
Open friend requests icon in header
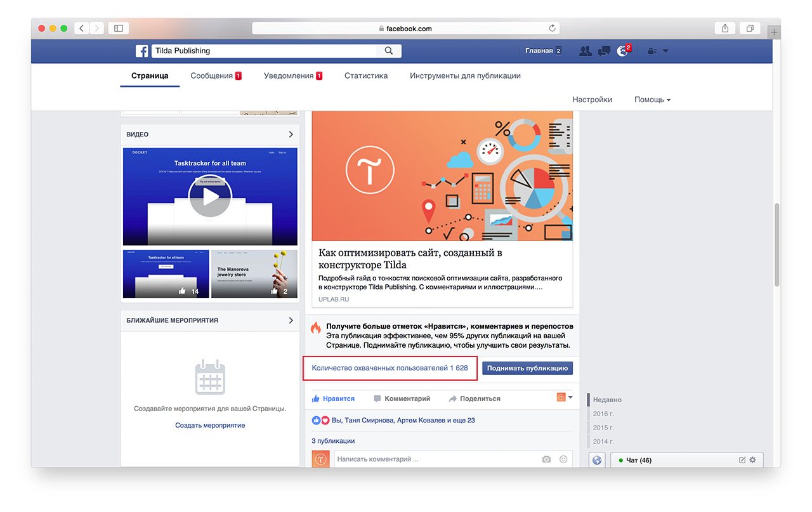[x=586, y=51]
